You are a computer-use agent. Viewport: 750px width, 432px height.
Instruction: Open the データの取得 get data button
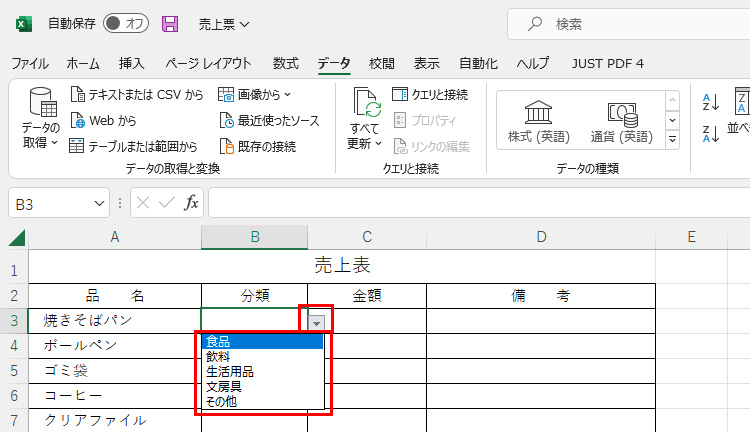pos(41,118)
